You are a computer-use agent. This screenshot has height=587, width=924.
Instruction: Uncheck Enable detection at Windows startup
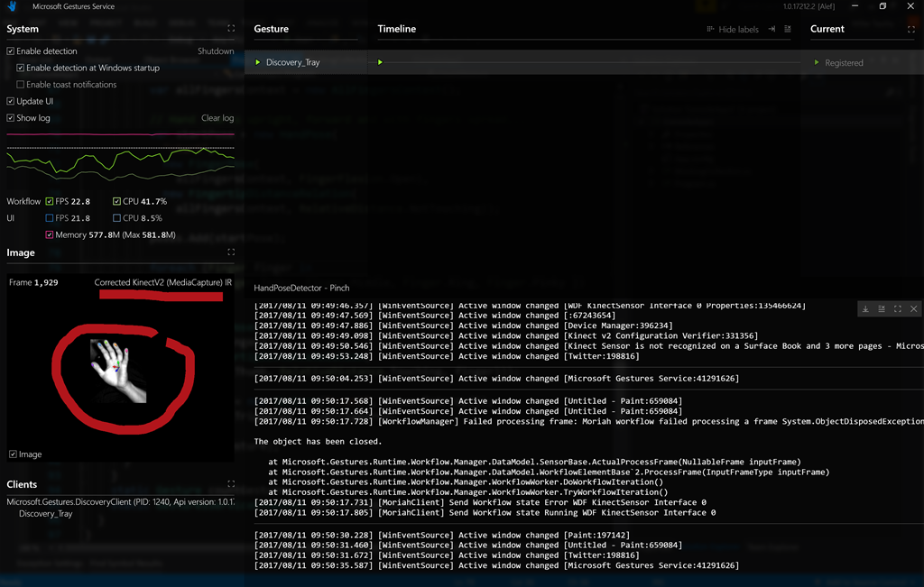click(21, 68)
